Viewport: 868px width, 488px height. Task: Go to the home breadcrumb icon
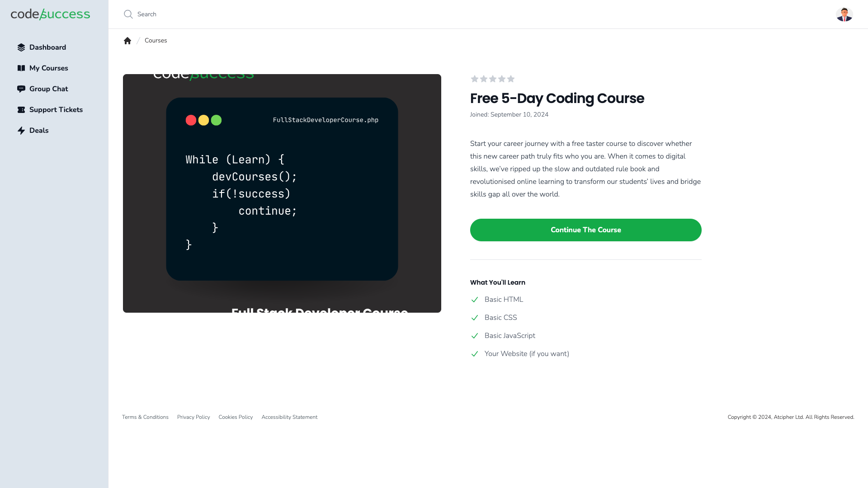pos(127,41)
